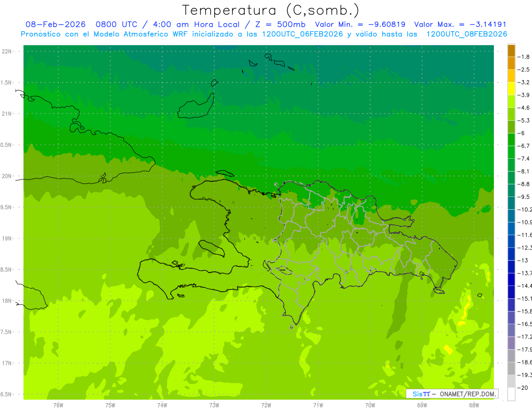The image size is (532, 411).
Task: Click the '20N' latitude axis label
Action: [8, 176]
